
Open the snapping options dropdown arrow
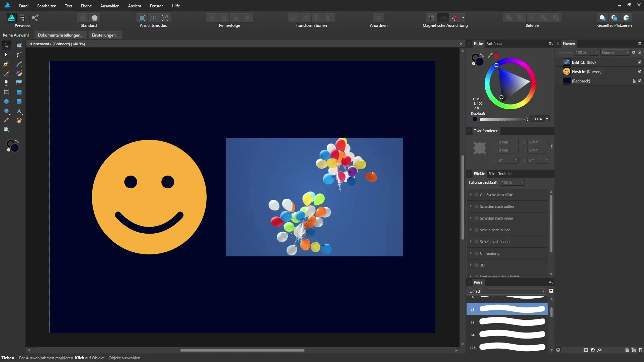tap(463, 18)
